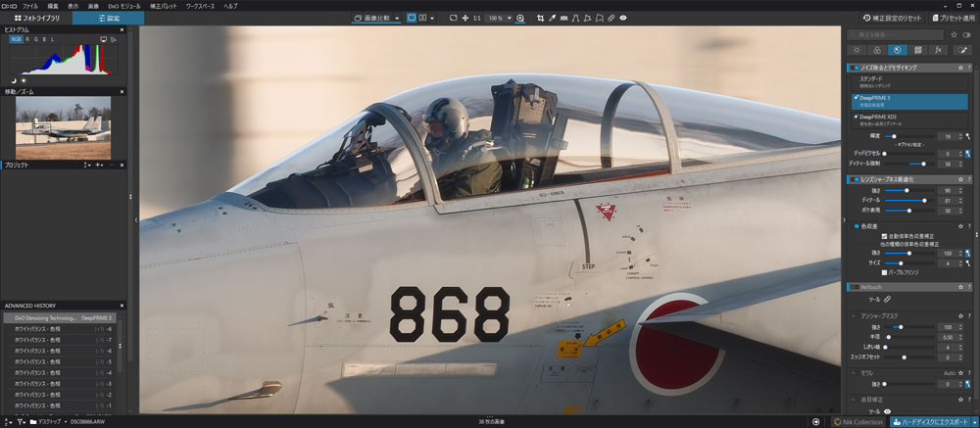The image size is (980, 428).
Task: Select the Horizon straighten tool
Action: point(567,18)
